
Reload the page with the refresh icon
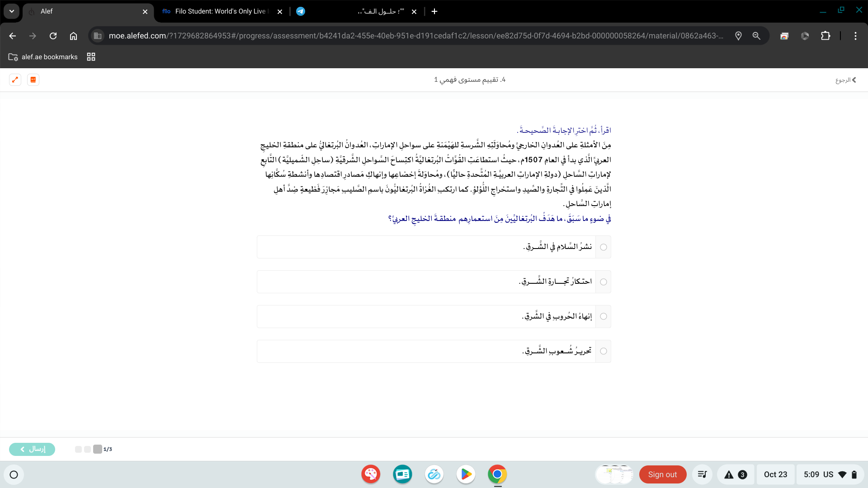pos(53,36)
